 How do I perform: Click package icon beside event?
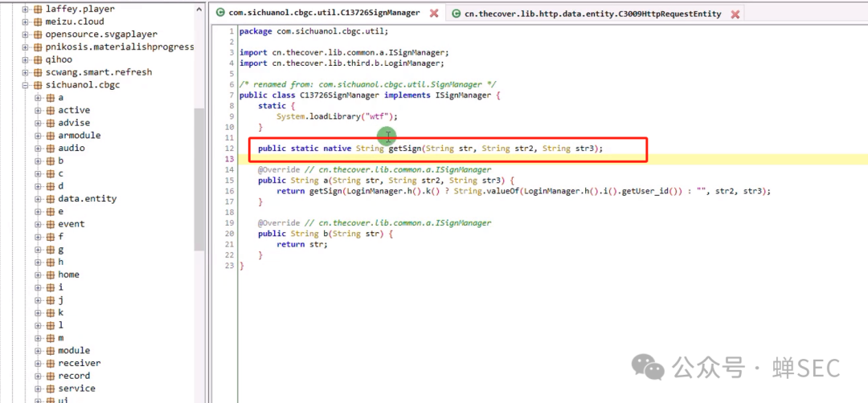[x=51, y=225]
